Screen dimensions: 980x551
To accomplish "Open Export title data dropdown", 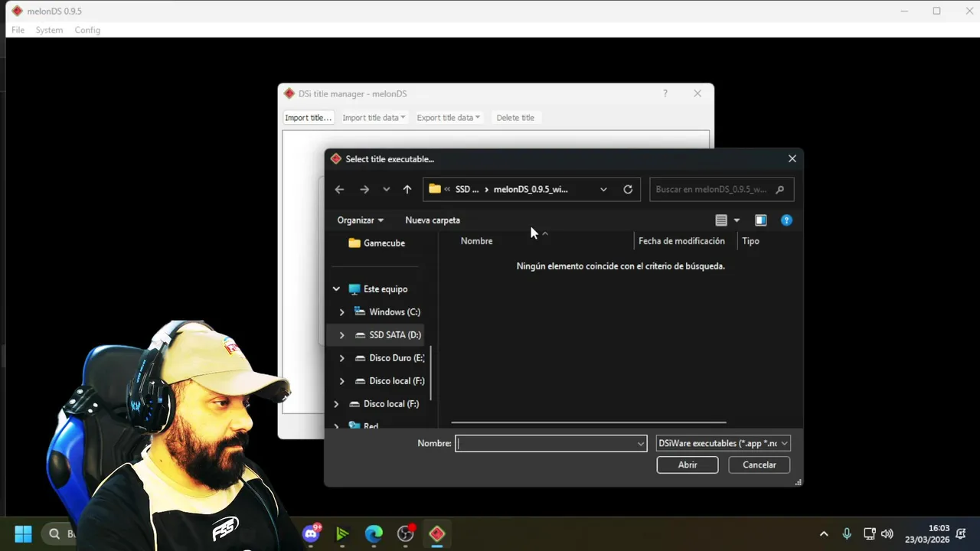I will pyautogui.click(x=449, y=118).
